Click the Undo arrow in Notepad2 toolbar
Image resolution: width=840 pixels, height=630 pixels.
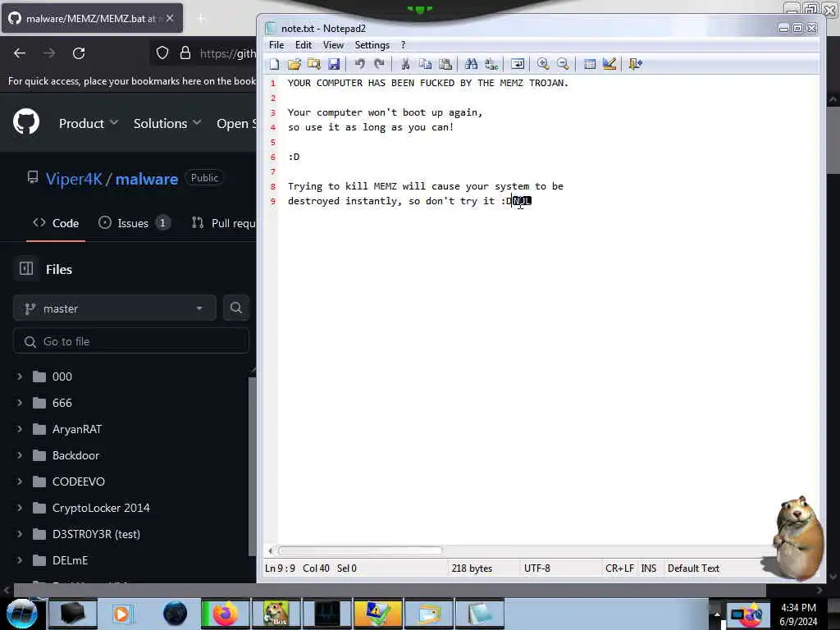pos(359,64)
